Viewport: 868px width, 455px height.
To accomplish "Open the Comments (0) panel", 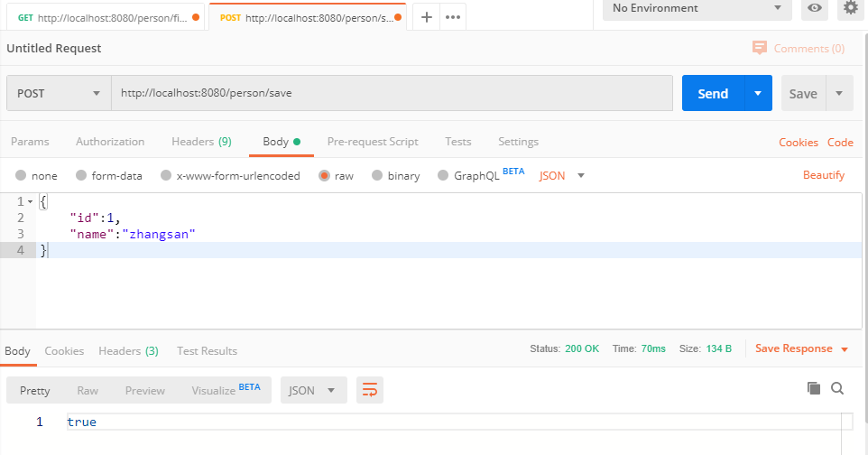I will pyautogui.click(x=799, y=48).
